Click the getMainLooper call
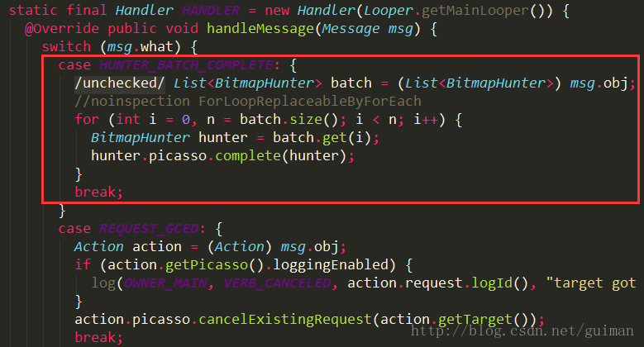This screenshot has width=644, height=347. [x=475, y=10]
